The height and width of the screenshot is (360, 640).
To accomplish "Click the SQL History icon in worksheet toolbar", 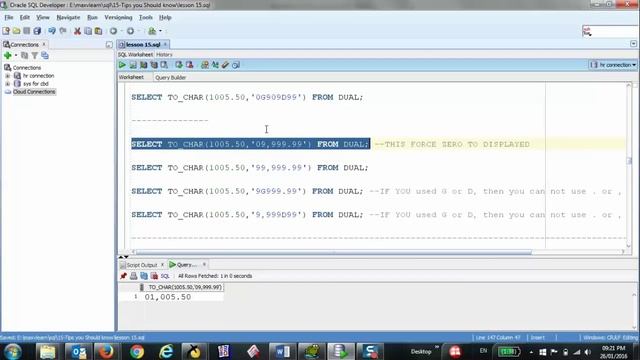I will [236, 65].
